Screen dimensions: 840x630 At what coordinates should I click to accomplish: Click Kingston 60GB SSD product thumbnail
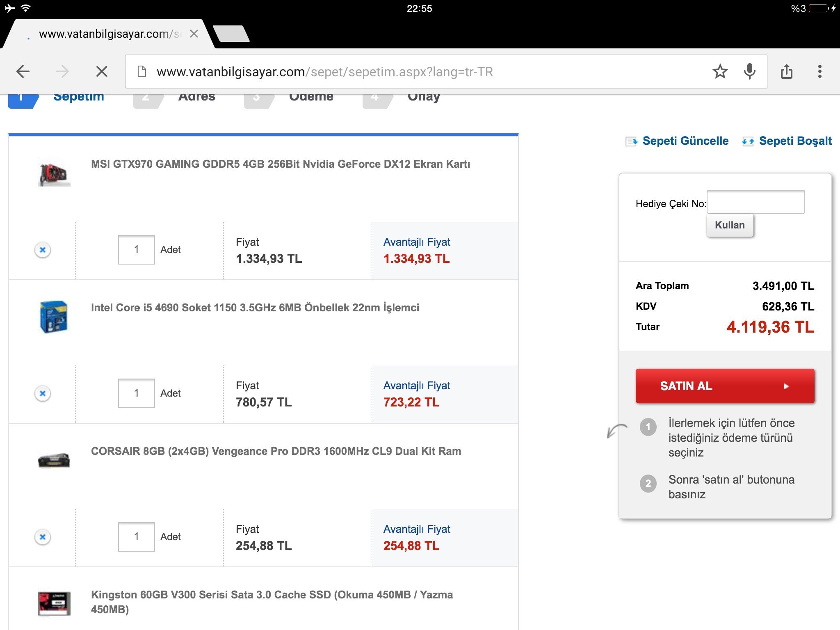pyautogui.click(x=54, y=603)
